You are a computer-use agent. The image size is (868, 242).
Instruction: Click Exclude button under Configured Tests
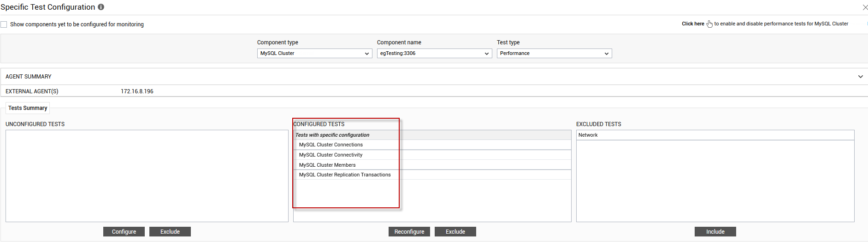(455, 232)
